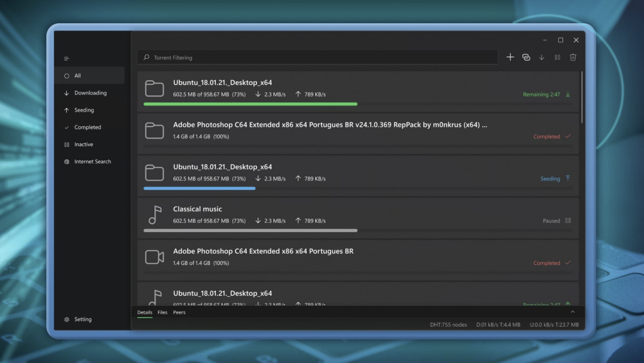Click the delete trash can icon
The width and height of the screenshot is (644, 363).
[573, 57]
